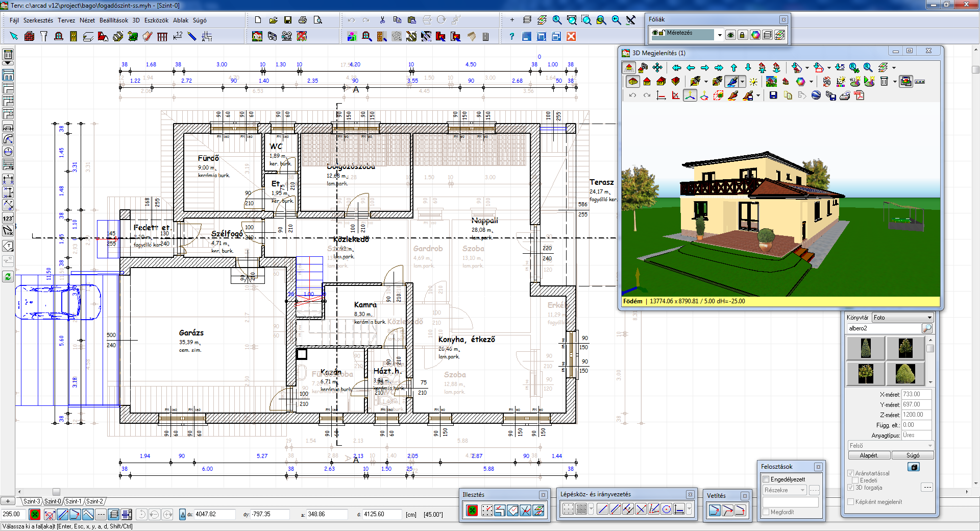The image size is (980, 531).
Task: Enable the Engedélyezett checkbox
Action: [766, 479]
